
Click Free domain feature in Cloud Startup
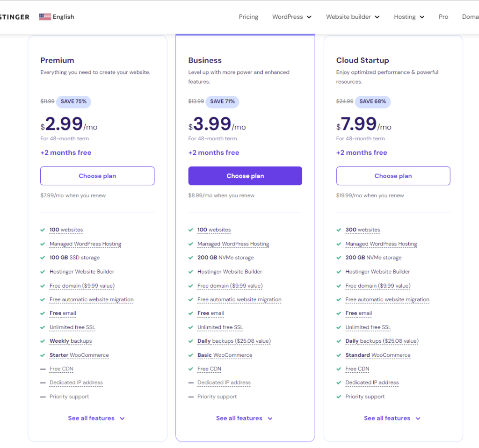378,286
